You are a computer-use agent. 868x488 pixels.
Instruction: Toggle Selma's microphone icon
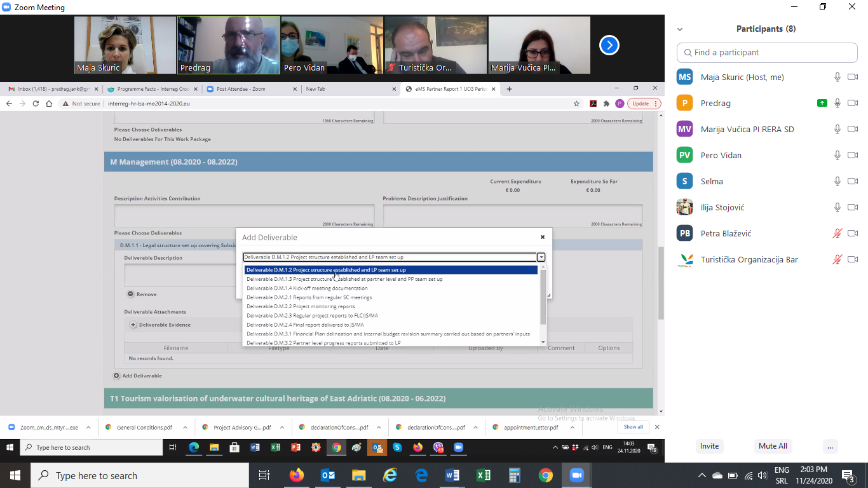(x=837, y=181)
